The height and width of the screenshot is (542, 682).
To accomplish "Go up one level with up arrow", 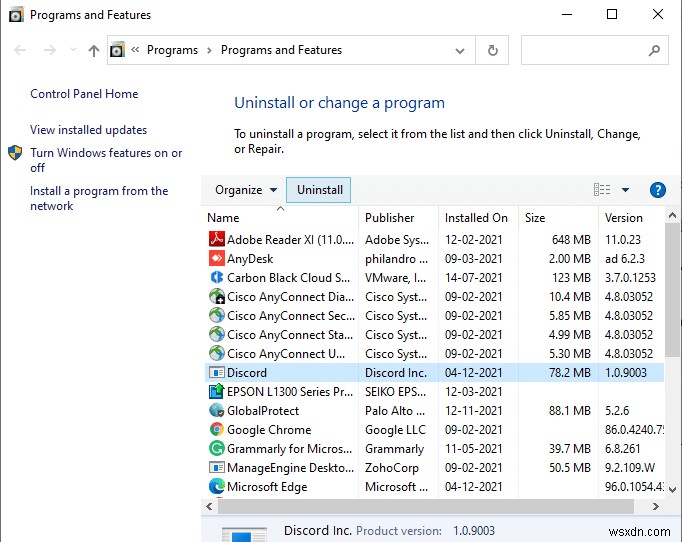I will coord(94,50).
